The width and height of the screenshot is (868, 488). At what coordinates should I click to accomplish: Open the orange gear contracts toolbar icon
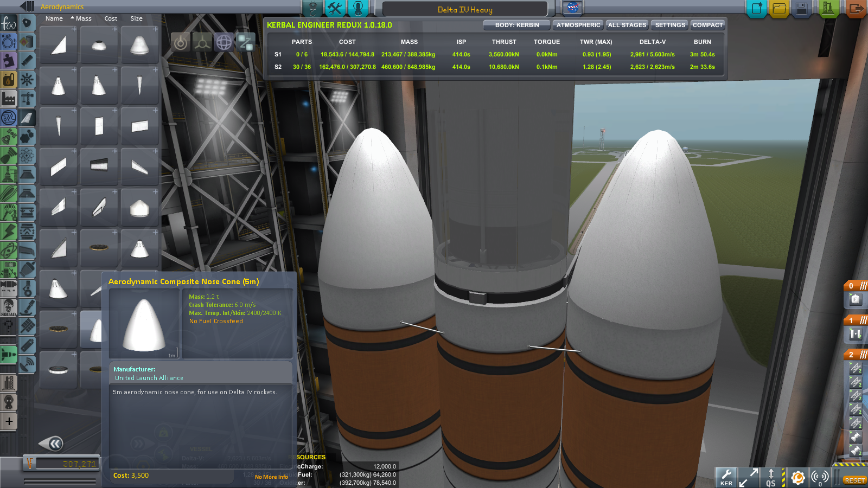click(x=797, y=477)
